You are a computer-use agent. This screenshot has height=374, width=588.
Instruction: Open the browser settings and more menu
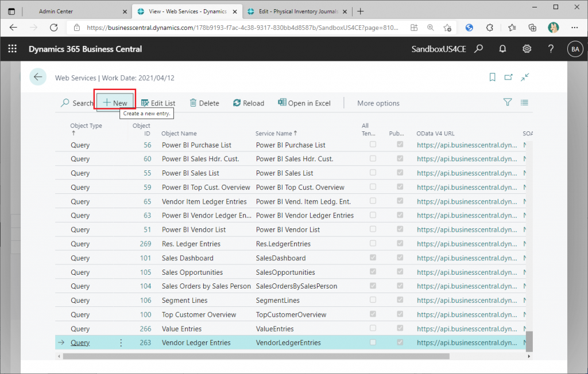[x=574, y=28]
